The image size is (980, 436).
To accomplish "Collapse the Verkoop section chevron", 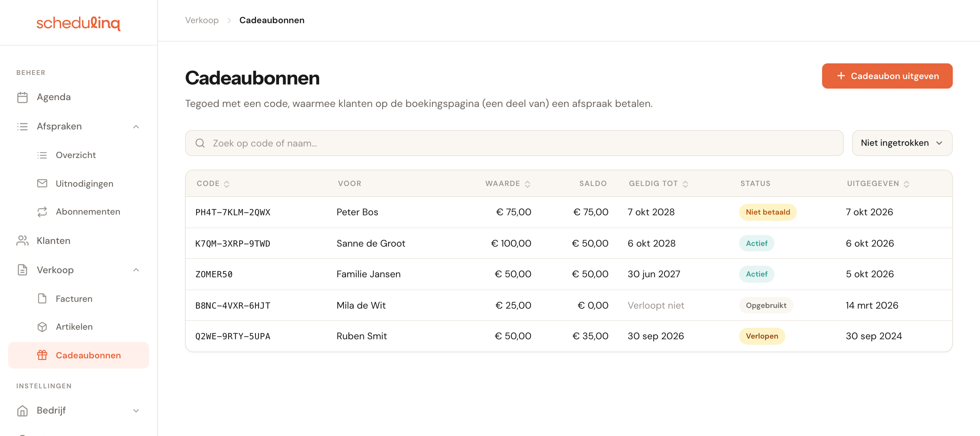I will pos(136,270).
